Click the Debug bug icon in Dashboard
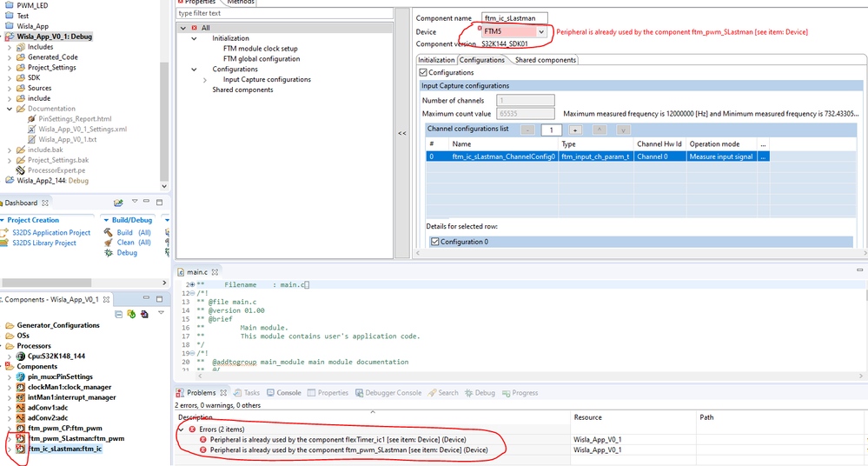 [108, 253]
